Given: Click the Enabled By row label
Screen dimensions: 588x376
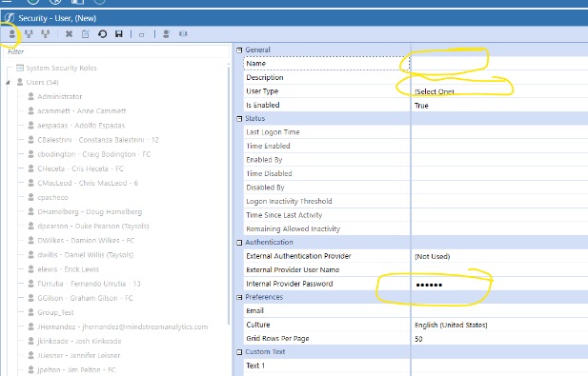Looking at the screenshot, I should pos(264,160).
